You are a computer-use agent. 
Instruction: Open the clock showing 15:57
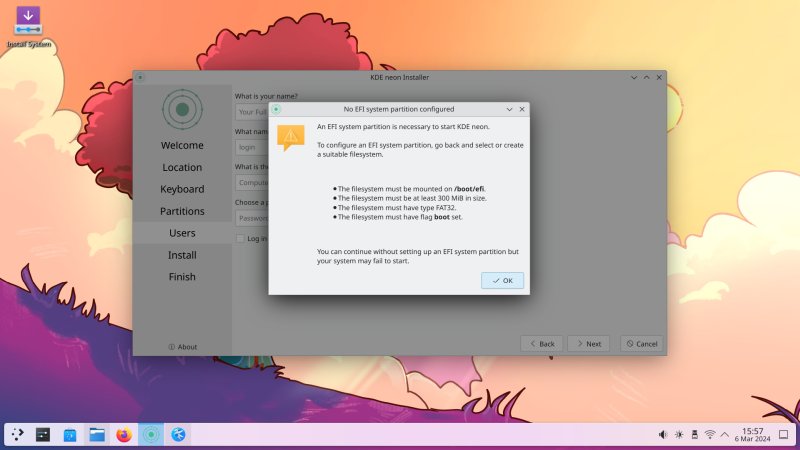(753, 435)
